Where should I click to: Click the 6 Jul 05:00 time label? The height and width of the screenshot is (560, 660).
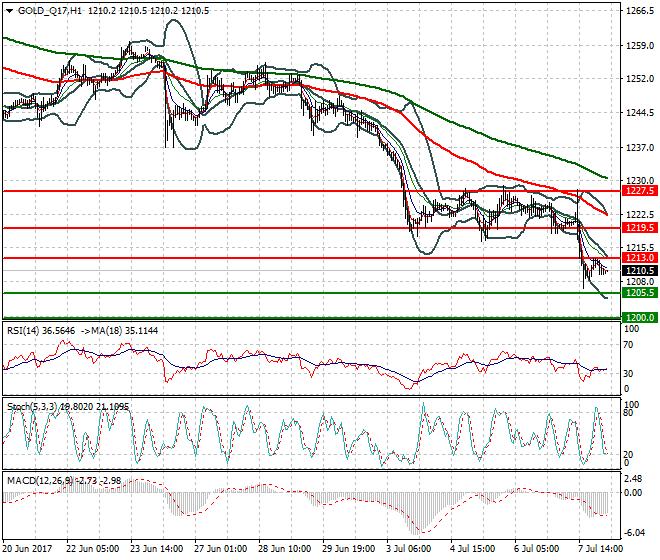(536, 549)
